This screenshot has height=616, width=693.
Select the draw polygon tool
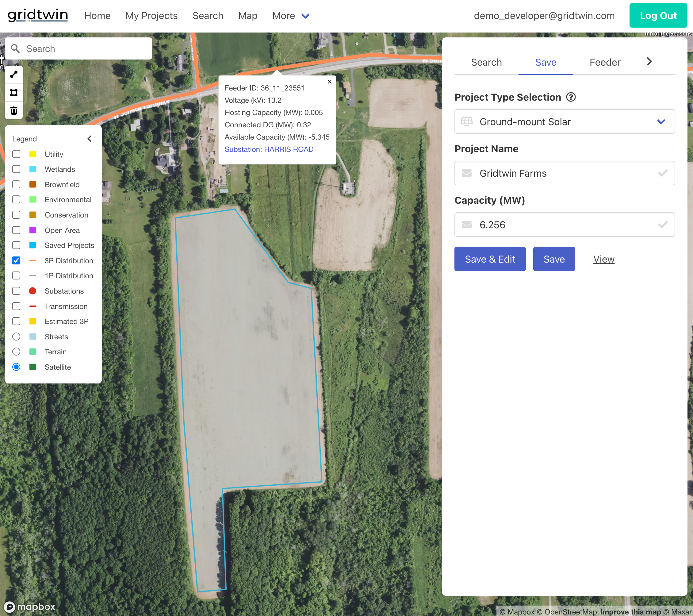click(13, 92)
